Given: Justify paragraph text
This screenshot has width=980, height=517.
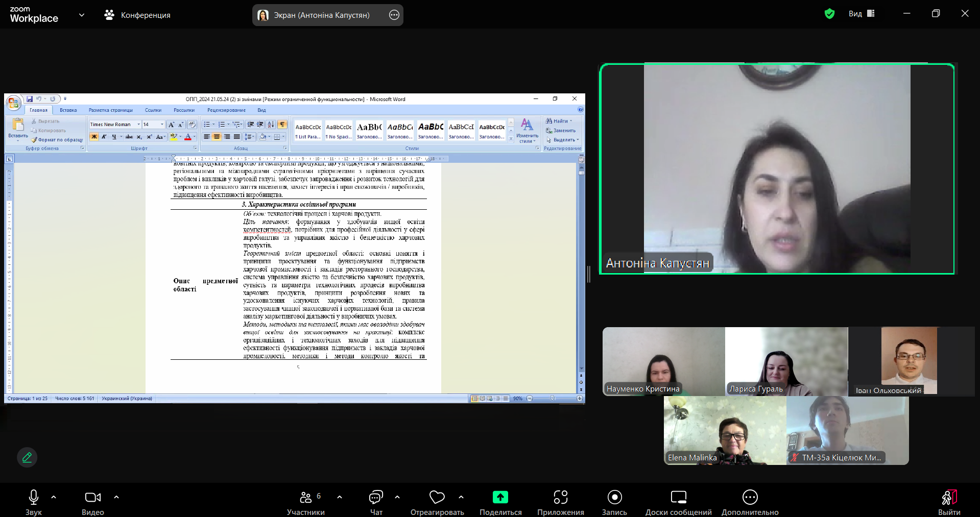Looking at the screenshot, I should 237,137.
